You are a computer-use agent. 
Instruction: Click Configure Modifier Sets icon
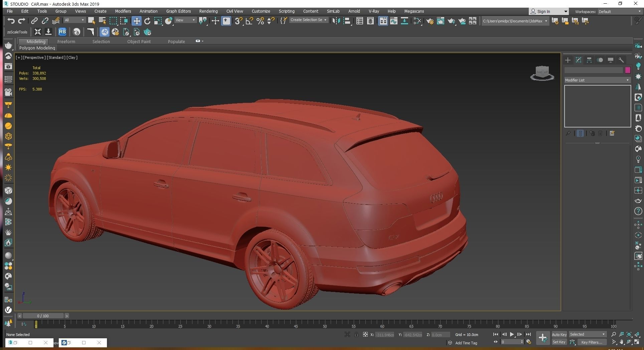612,133
